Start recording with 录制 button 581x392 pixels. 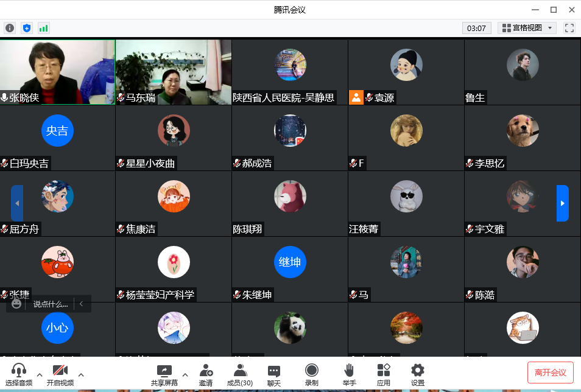(x=312, y=374)
